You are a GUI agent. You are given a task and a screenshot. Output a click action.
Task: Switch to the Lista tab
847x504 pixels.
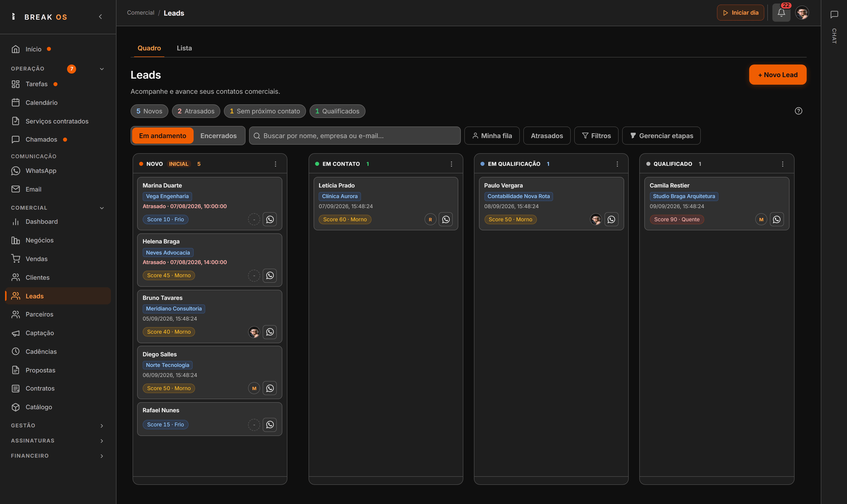click(x=184, y=48)
